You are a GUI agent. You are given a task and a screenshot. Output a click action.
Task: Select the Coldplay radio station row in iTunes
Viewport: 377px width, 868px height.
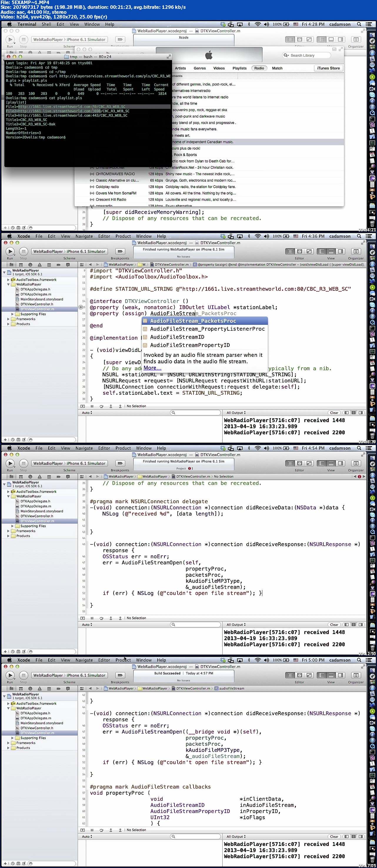[209, 187]
